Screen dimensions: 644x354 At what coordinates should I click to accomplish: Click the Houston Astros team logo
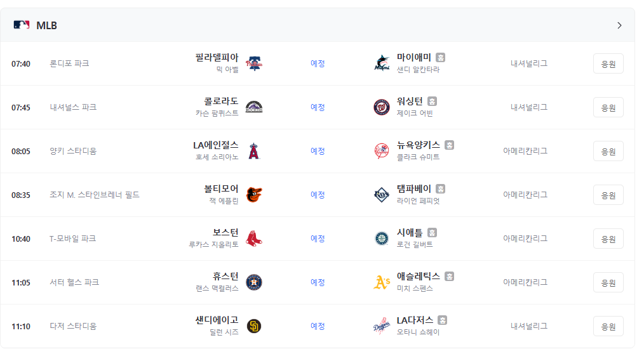click(254, 282)
